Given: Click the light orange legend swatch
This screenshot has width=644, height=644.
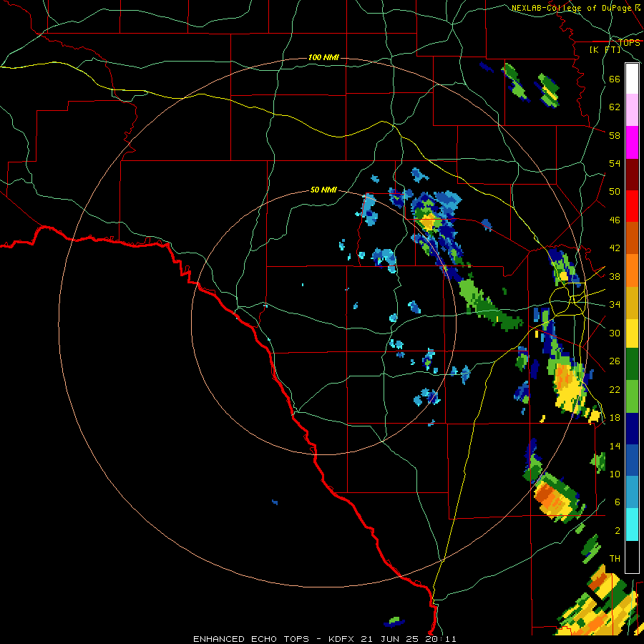Looking at the screenshot, I should point(632,270).
